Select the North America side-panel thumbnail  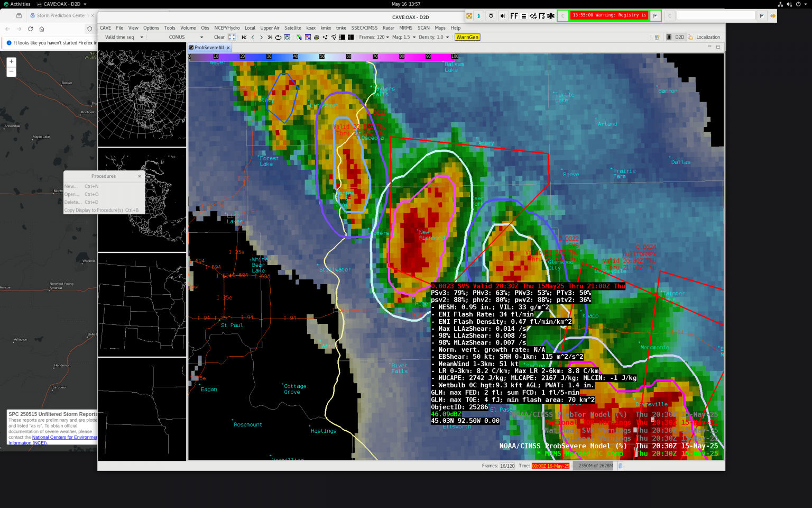142,200
